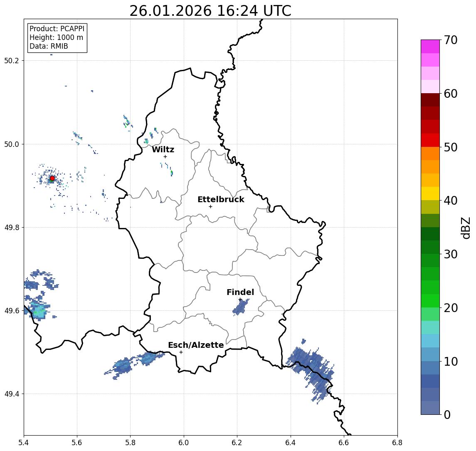Click the Findel station label

point(240,292)
